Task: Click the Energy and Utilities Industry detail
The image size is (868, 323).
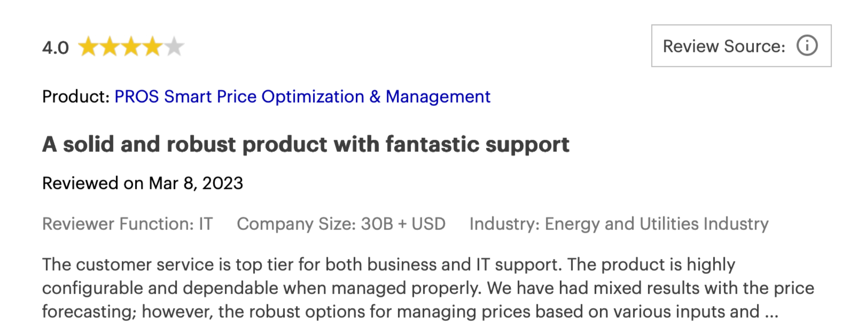Action: [619, 224]
